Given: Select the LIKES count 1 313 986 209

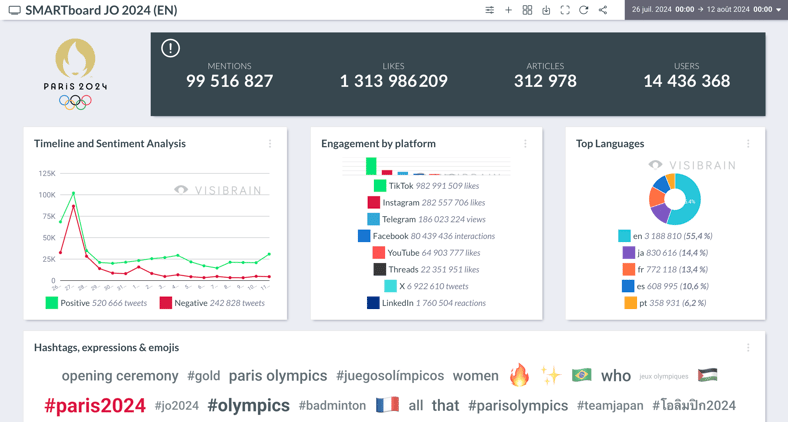Looking at the screenshot, I should click(393, 81).
